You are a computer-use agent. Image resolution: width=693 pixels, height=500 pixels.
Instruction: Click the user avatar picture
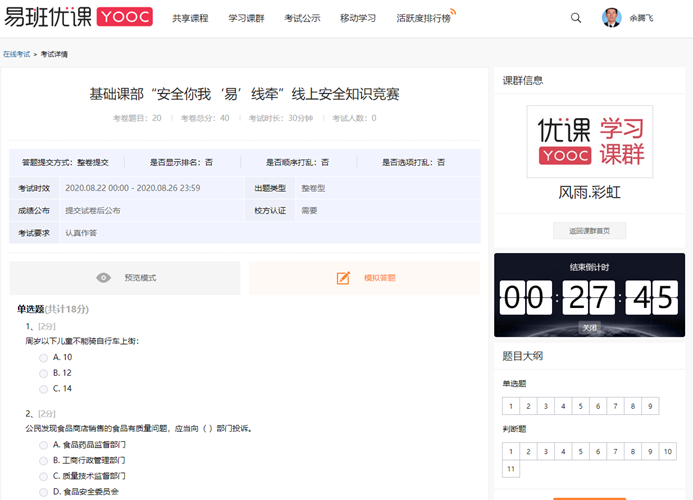(x=611, y=18)
